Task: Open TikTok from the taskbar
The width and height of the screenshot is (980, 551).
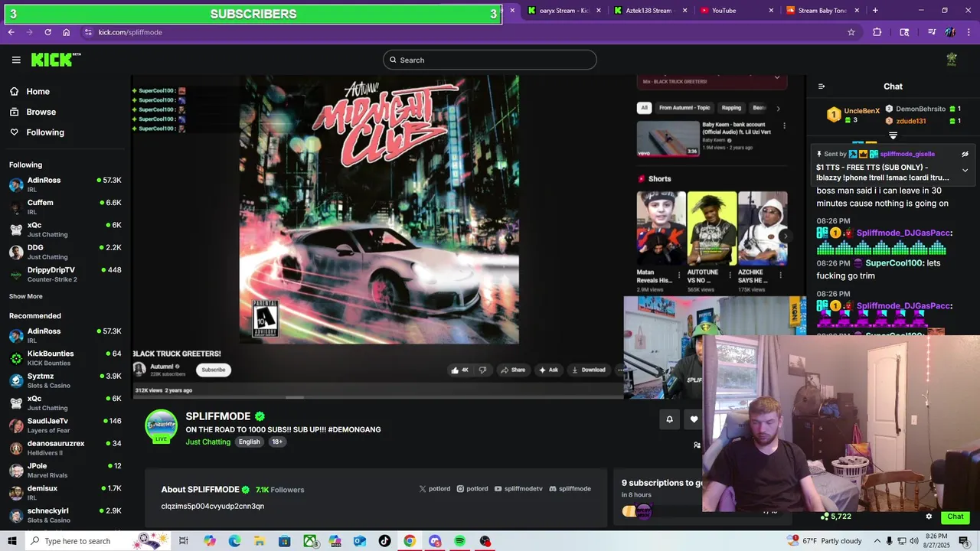Action: tap(384, 541)
